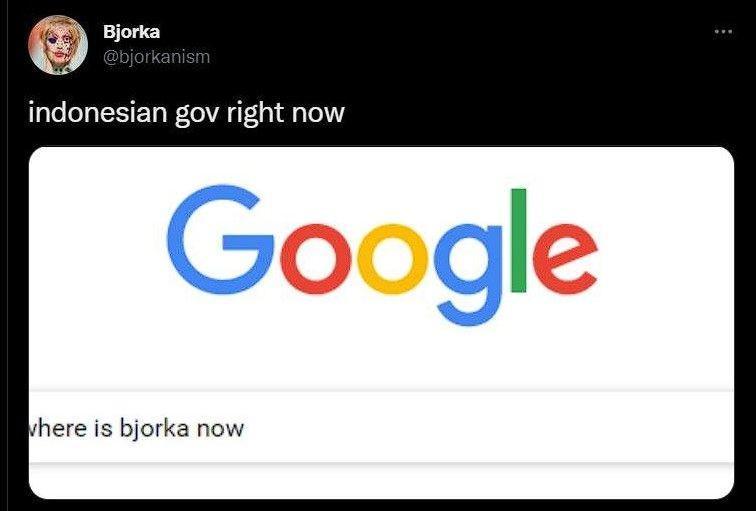
Task: Open Bjorka's profile avatar picture
Action: [58, 45]
